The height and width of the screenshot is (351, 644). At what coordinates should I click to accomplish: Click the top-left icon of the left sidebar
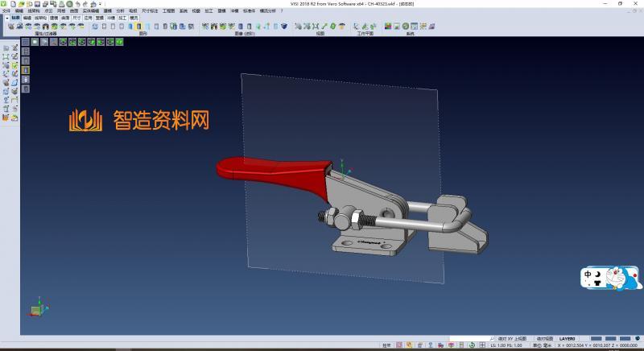[6, 48]
